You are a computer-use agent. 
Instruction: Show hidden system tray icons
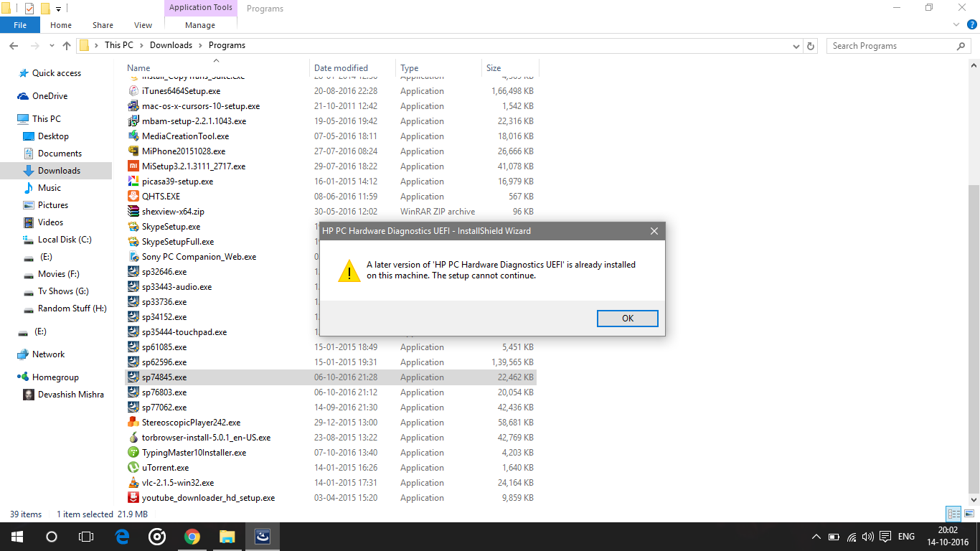[x=816, y=537]
